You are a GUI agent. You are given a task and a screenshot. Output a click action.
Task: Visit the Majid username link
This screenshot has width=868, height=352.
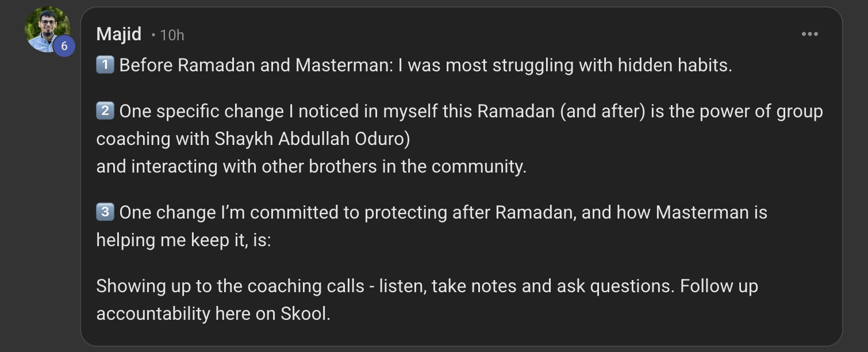[x=118, y=35]
